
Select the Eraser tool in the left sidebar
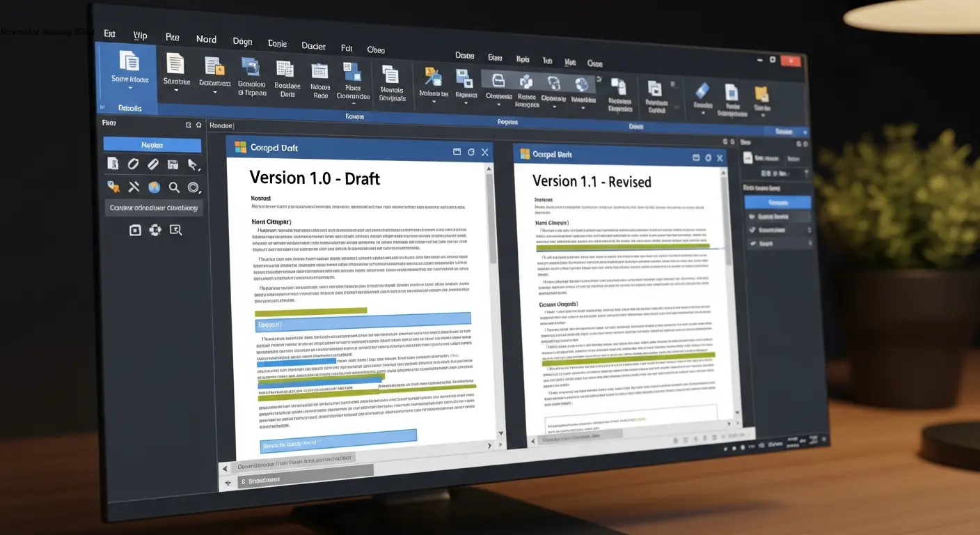click(132, 163)
